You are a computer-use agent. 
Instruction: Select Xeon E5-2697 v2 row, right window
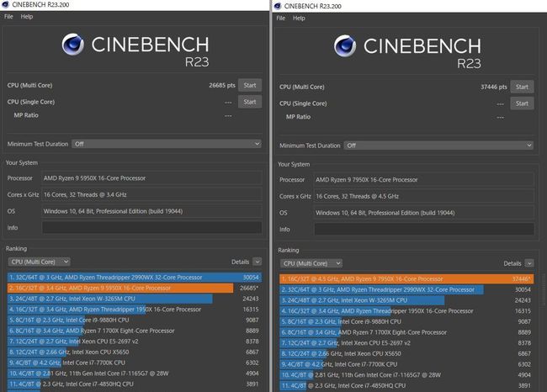click(406, 343)
